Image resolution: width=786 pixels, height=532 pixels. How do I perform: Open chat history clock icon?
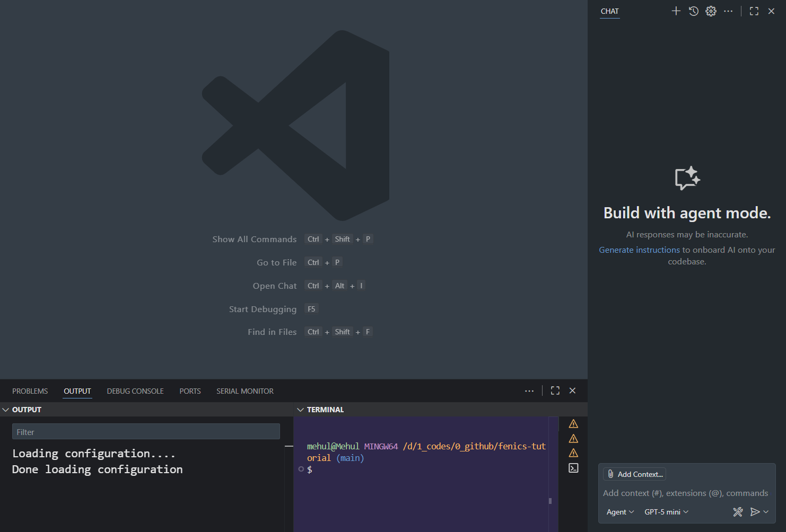(693, 11)
